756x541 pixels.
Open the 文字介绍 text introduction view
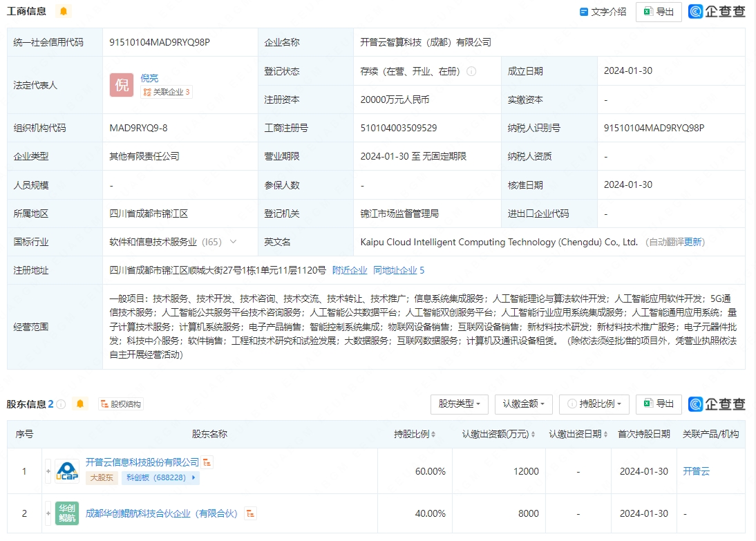pyautogui.click(x=603, y=12)
